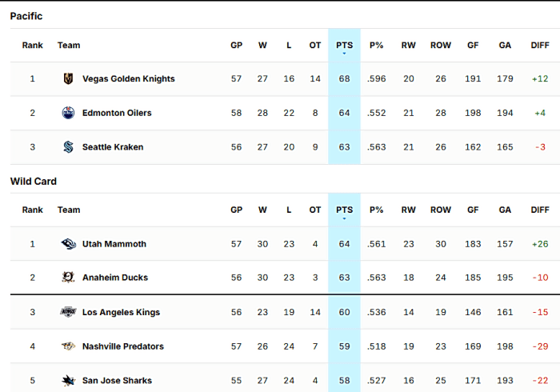This screenshot has height=392, width=560.
Task: Sort Wild Card table by GF header
Action: point(473,210)
